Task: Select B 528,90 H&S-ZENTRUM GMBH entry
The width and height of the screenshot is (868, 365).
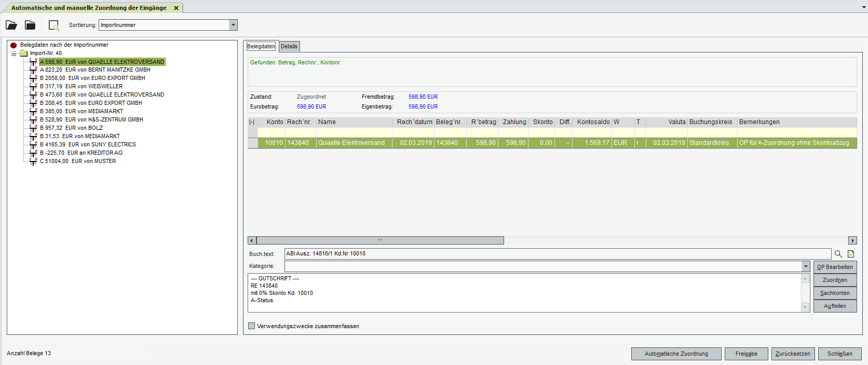Action: (x=91, y=120)
